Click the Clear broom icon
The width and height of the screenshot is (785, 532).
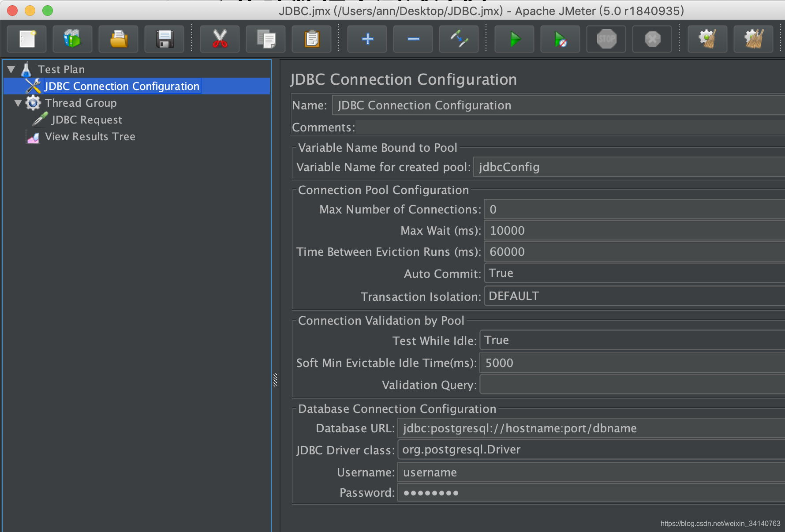coord(707,39)
